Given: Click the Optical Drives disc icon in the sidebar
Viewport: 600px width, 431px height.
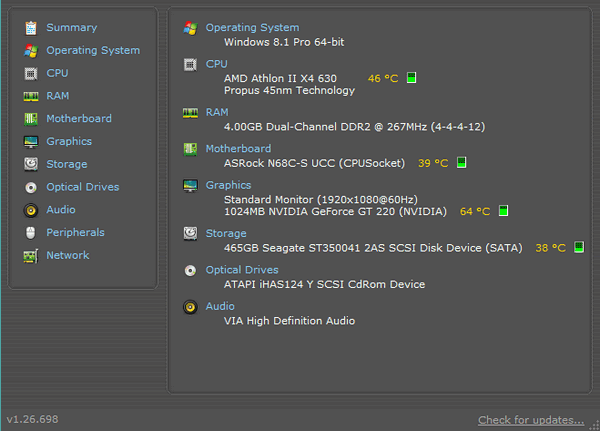Looking at the screenshot, I should 31,187.
